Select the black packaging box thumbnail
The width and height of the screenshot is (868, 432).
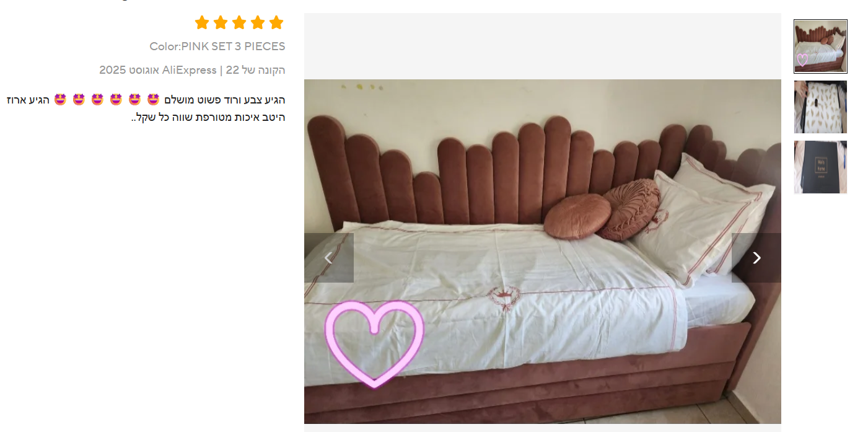pos(820,167)
